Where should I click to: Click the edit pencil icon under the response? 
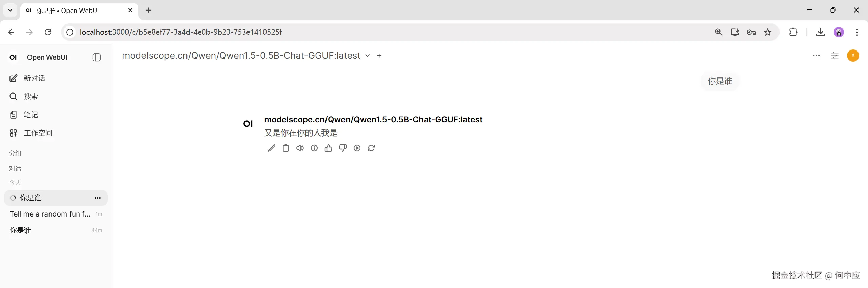point(272,148)
